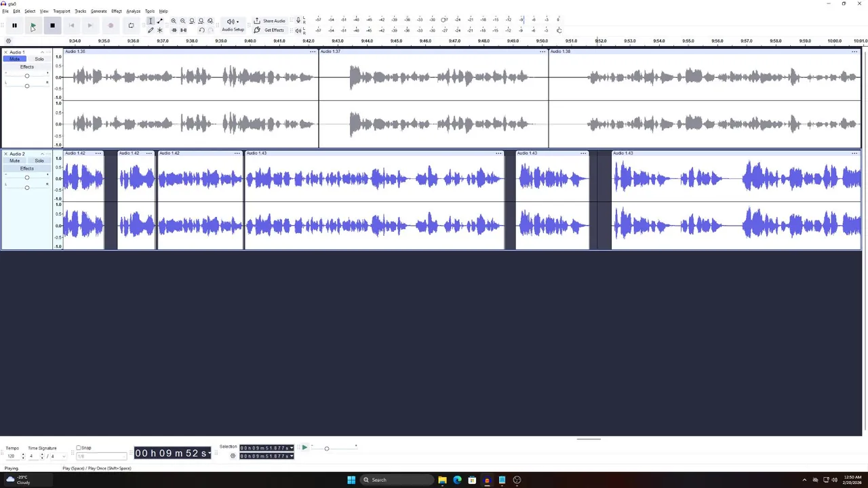Select the Selection (I-beam) tool
Image resolution: width=868 pixels, height=488 pixels.
click(x=151, y=21)
